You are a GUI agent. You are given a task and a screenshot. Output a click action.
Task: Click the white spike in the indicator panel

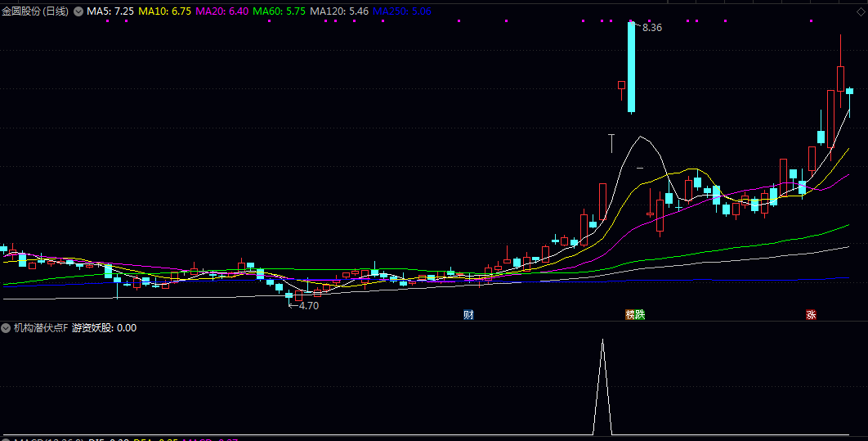pos(603,387)
